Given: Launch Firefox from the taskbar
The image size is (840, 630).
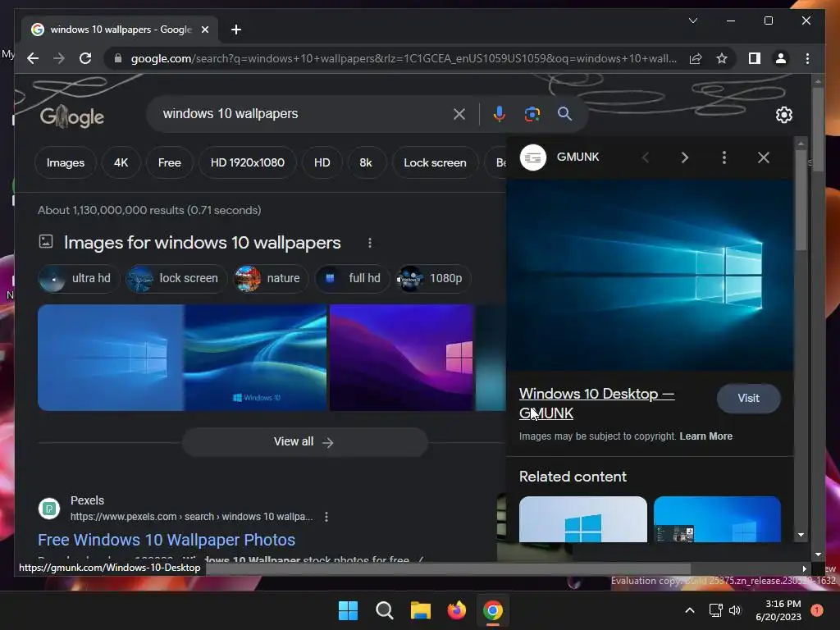Looking at the screenshot, I should [456, 610].
